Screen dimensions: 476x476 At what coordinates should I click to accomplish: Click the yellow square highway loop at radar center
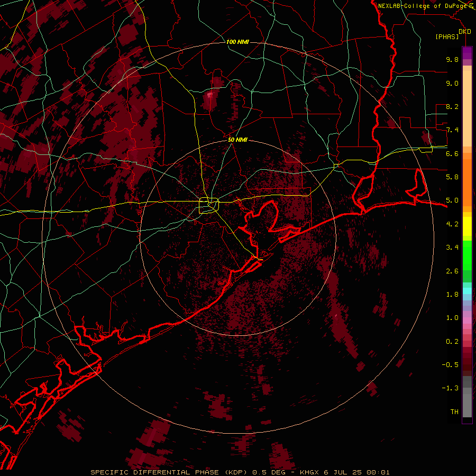(x=209, y=206)
